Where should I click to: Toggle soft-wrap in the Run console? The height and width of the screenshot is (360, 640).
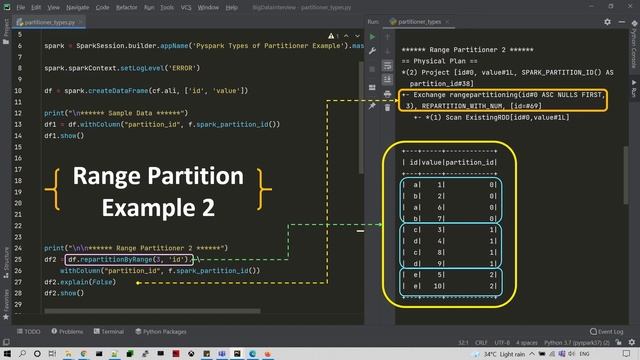(387, 65)
